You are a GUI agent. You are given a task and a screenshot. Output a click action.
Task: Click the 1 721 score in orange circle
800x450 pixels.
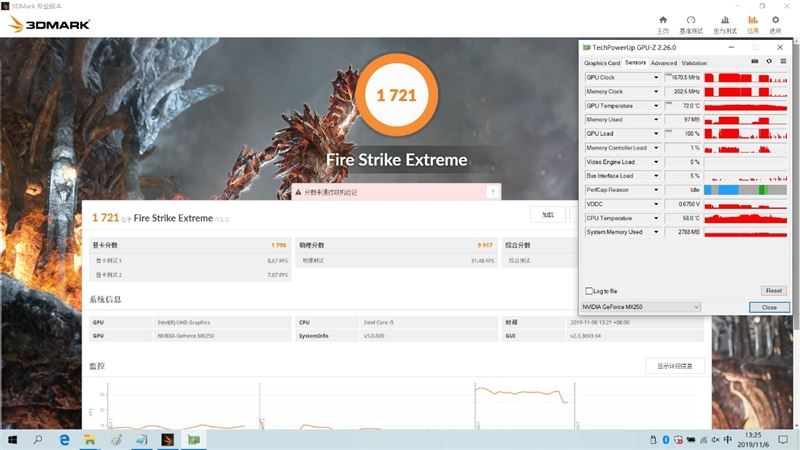pos(396,95)
